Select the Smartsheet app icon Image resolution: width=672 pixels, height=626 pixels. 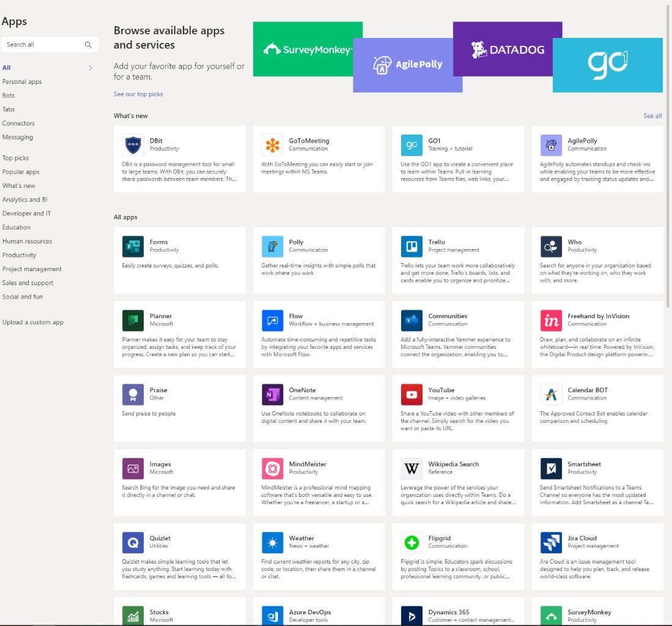click(x=551, y=469)
